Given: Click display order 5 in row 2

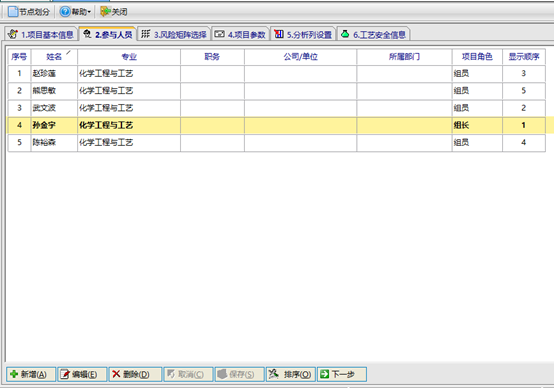Looking at the screenshot, I should [x=524, y=91].
